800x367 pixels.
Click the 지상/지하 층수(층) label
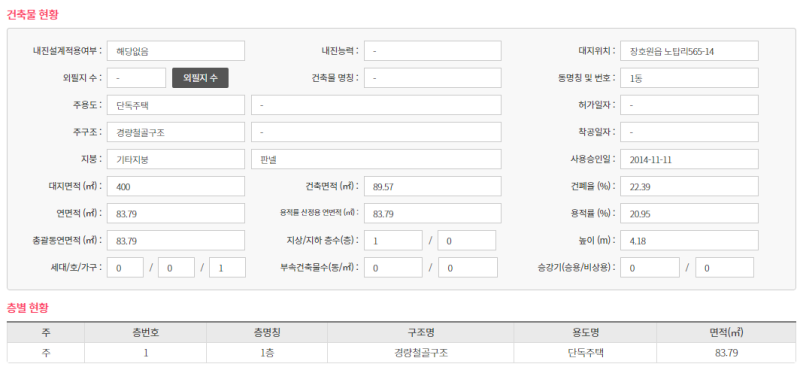point(322,240)
